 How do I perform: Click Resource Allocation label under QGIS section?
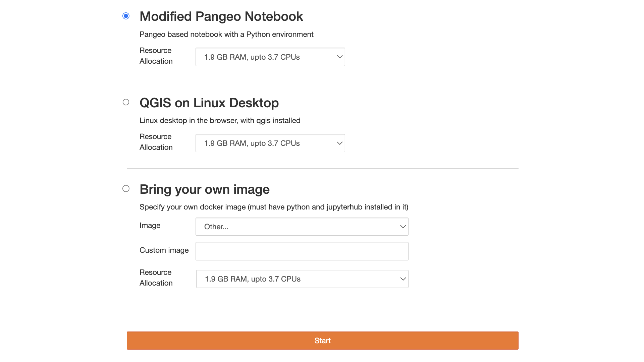156,142
